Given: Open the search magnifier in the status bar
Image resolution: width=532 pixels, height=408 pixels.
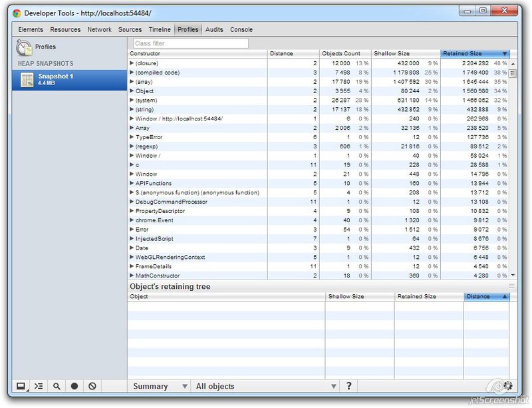Looking at the screenshot, I should point(56,386).
